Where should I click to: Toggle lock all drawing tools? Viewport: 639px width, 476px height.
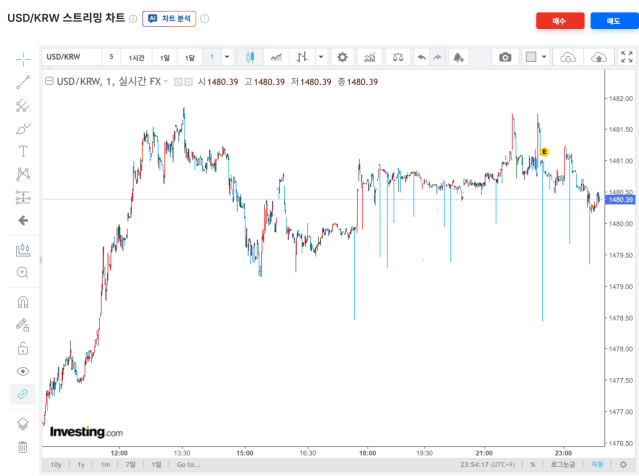click(23, 348)
